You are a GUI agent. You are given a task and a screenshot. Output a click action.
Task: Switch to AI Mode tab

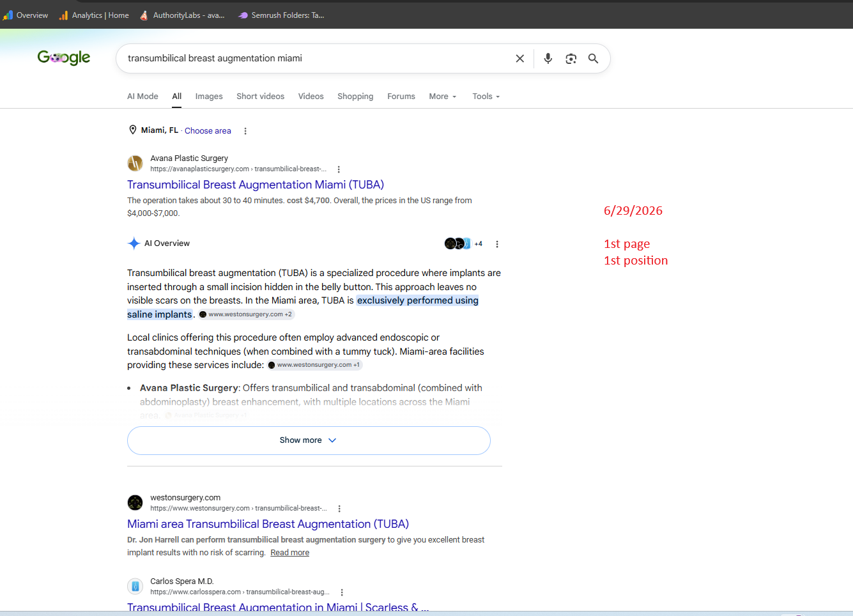coord(142,96)
